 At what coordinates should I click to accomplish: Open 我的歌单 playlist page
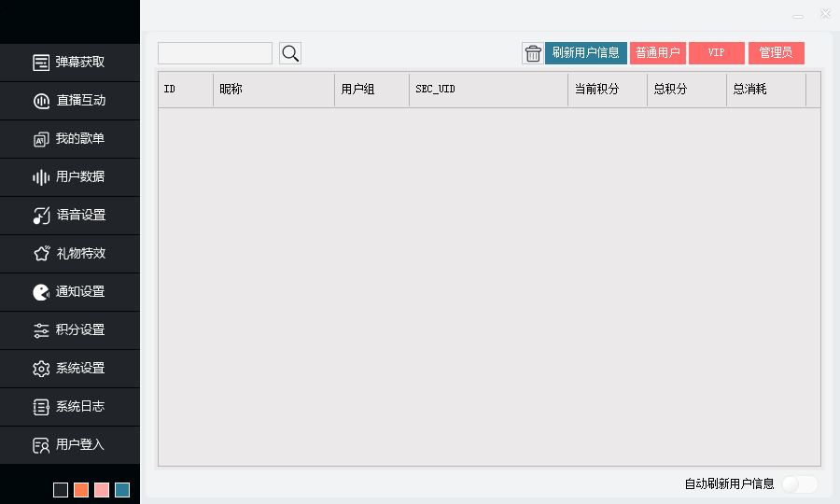(x=70, y=138)
